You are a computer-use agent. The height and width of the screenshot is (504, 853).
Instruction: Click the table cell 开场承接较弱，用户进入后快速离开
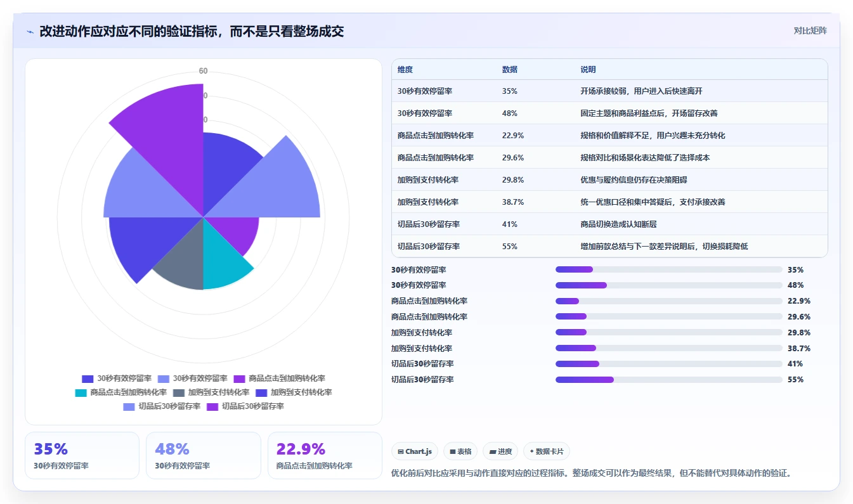[641, 91]
